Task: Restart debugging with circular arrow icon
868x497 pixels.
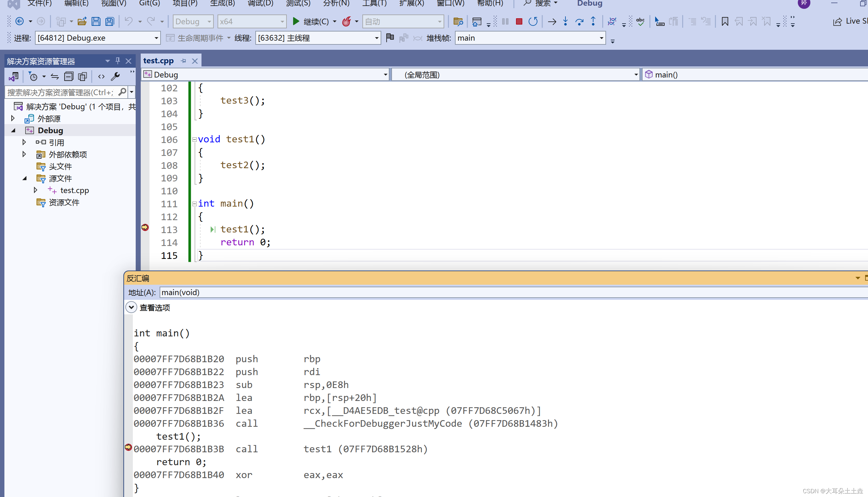Action: (x=533, y=21)
